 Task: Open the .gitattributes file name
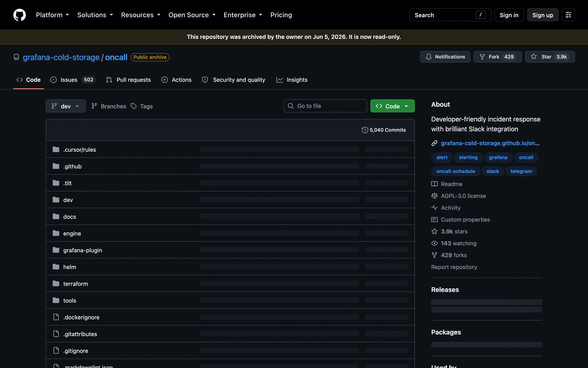tap(80, 334)
